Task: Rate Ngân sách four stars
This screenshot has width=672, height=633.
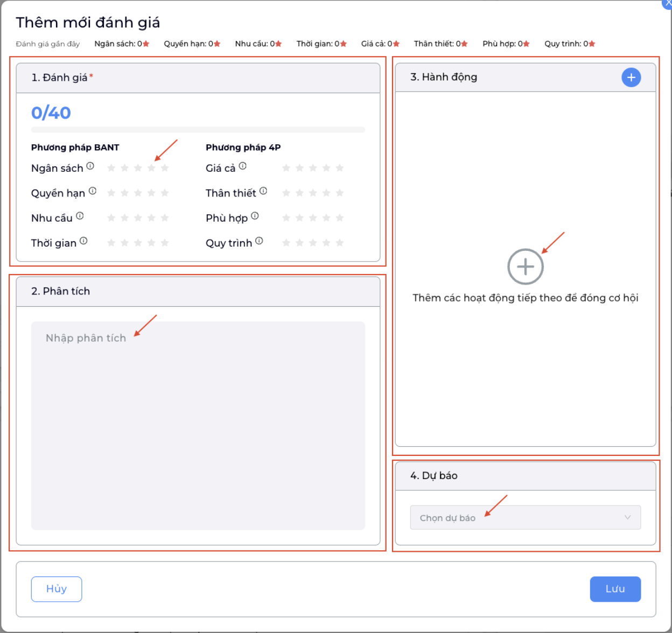Action: [x=151, y=168]
